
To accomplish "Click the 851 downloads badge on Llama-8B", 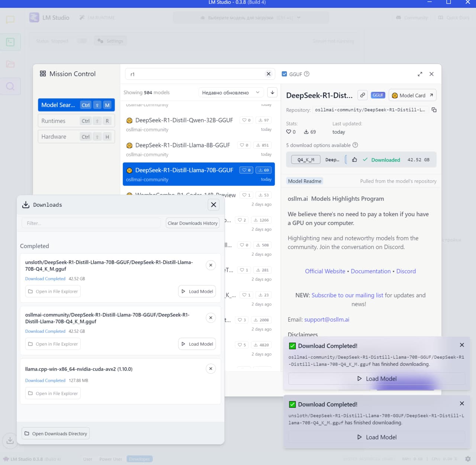I will (263, 145).
